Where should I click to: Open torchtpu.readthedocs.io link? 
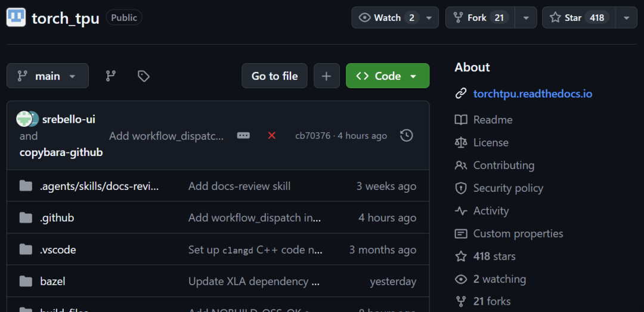pos(532,94)
